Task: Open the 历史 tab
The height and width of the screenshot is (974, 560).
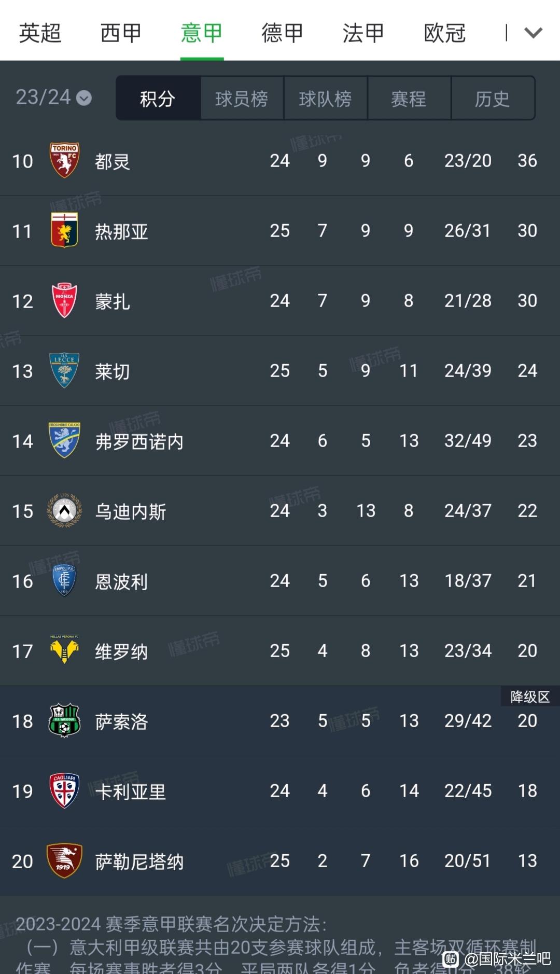Action: pos(493,99)
